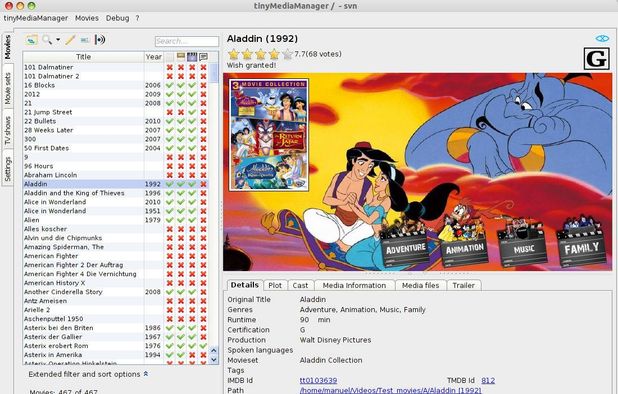Select the Alien row
This screenshot has height=394, width=618.
click(x=116, y=220)
